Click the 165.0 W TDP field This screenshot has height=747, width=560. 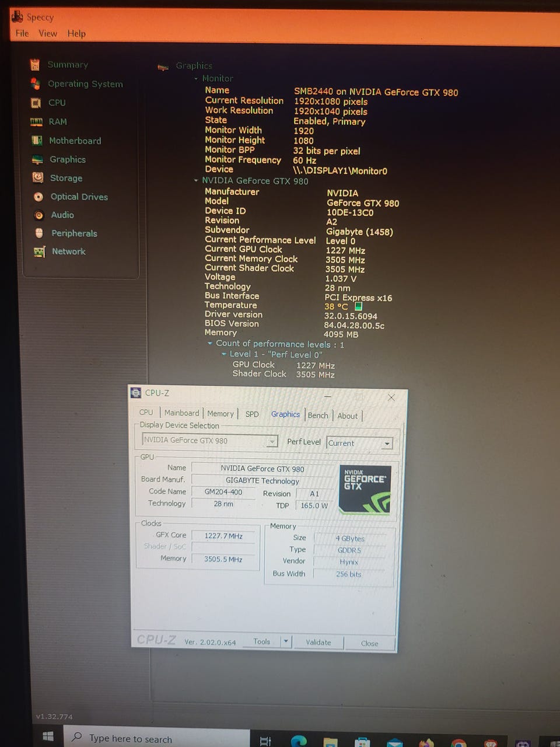click(314, 505)
